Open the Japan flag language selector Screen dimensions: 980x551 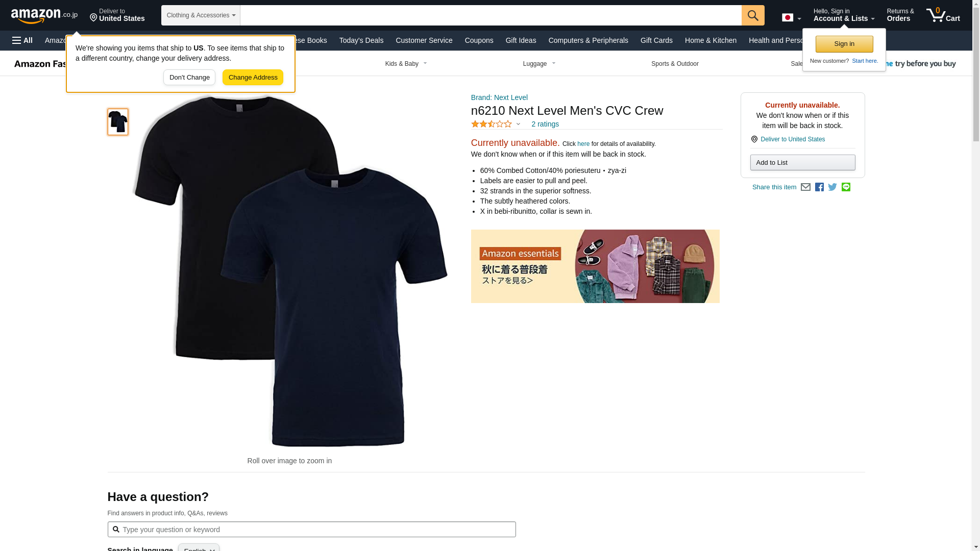(x=791, y=18)
